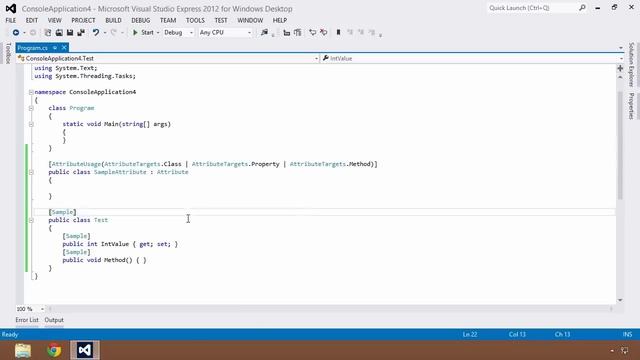The image size is (640, 360).
Task: Open the Debug configuration dropdown
Action: [178, 32]
